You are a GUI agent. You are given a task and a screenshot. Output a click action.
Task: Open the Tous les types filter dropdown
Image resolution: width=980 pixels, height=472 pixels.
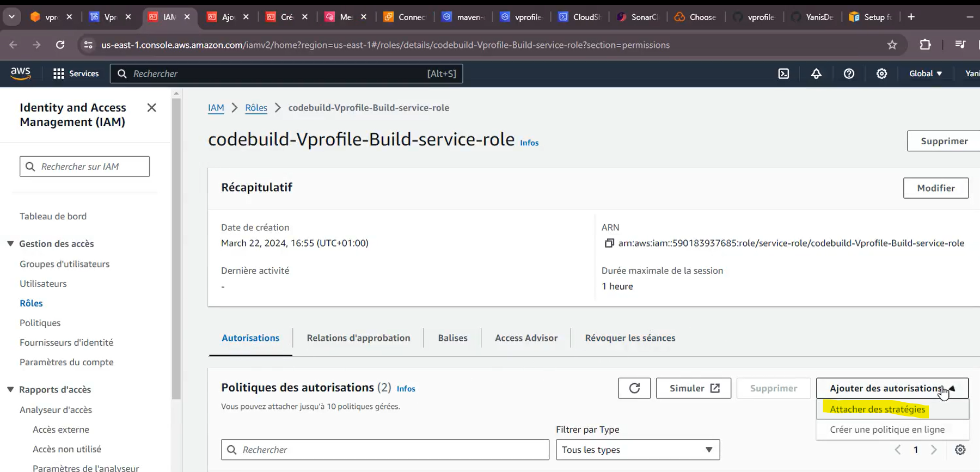(638, 450)
